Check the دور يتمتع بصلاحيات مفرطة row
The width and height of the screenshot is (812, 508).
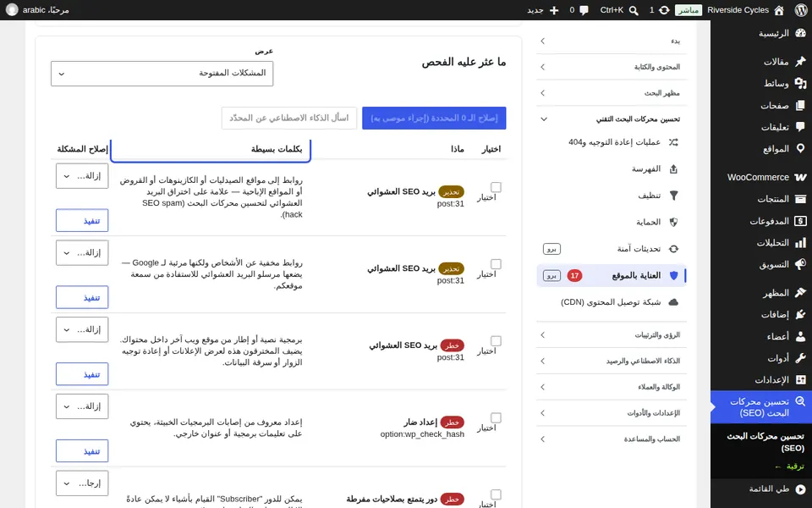(x=497, y=494)
